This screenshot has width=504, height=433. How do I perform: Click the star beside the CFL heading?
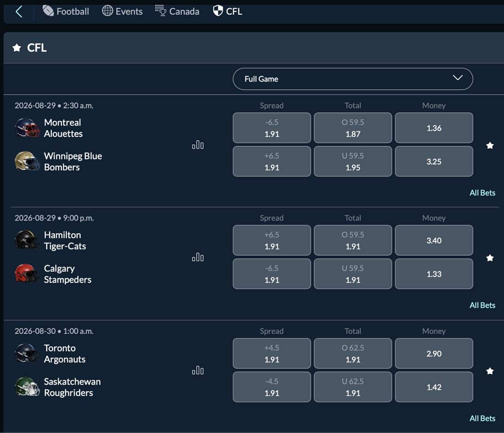click(x=16, y=48)
